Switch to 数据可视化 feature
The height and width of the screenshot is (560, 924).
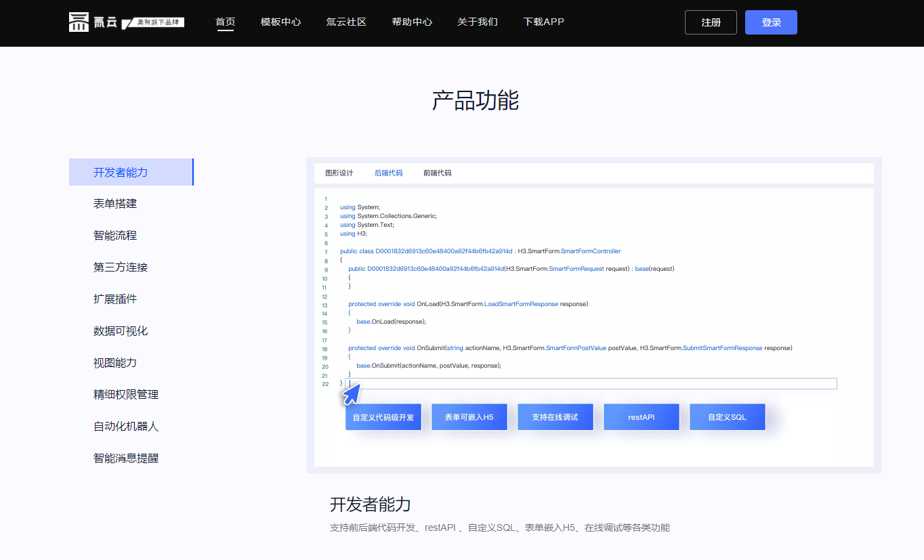(x=121, y=331)
